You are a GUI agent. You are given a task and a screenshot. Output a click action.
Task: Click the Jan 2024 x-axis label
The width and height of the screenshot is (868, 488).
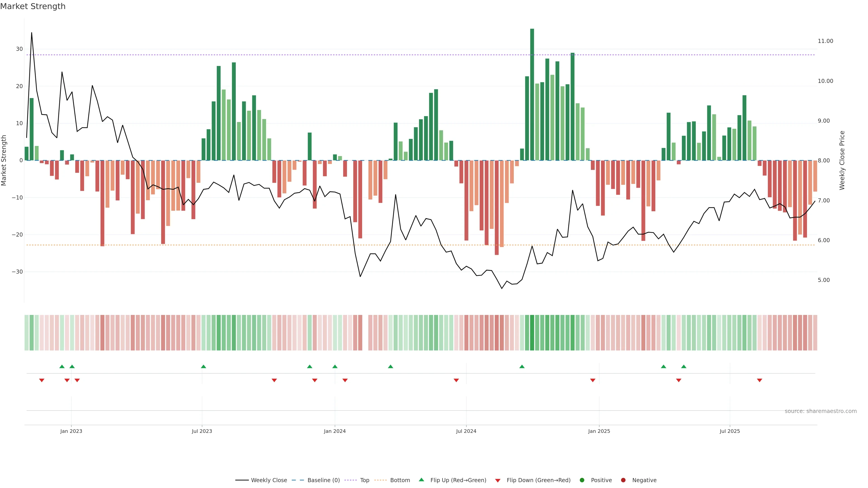click(335, 431)
